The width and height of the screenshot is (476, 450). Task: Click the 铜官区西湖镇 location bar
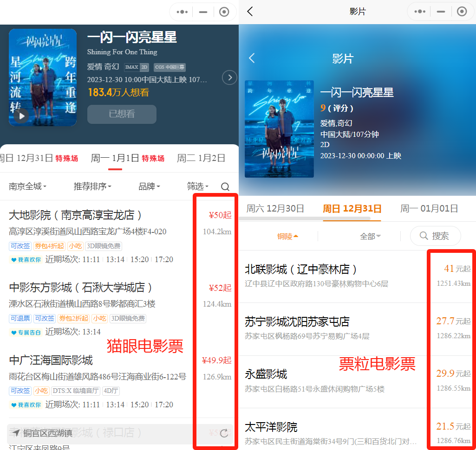pyautogui.click(x=120, y=434)
